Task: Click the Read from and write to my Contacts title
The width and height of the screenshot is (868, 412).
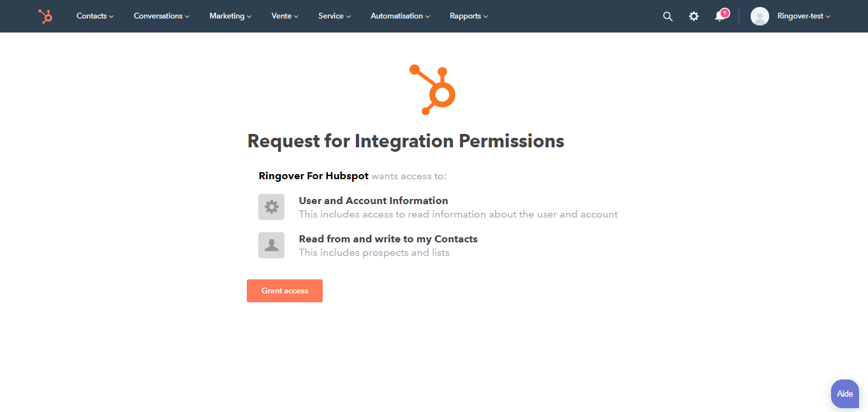Action: pyautogui.click(x=388, y=239)
